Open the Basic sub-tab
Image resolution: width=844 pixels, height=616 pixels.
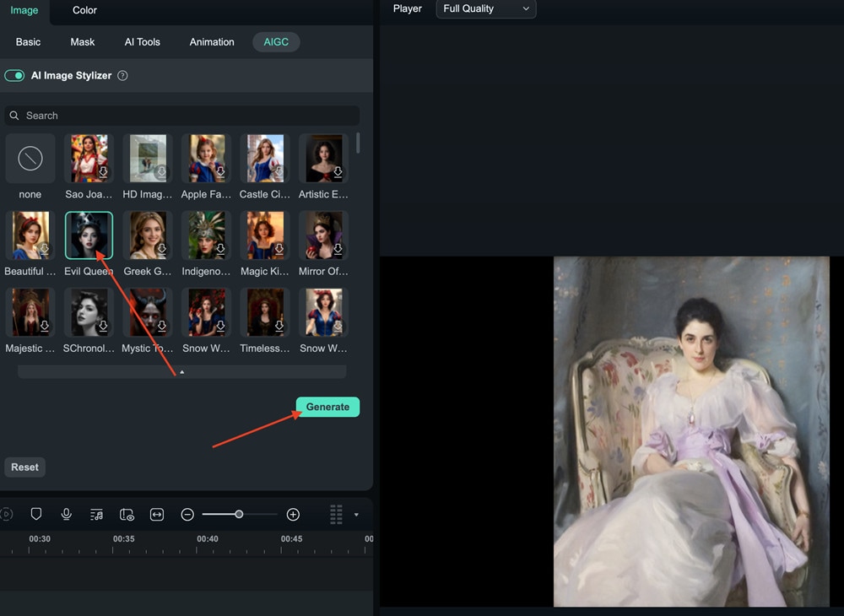(x=28, y=42)
